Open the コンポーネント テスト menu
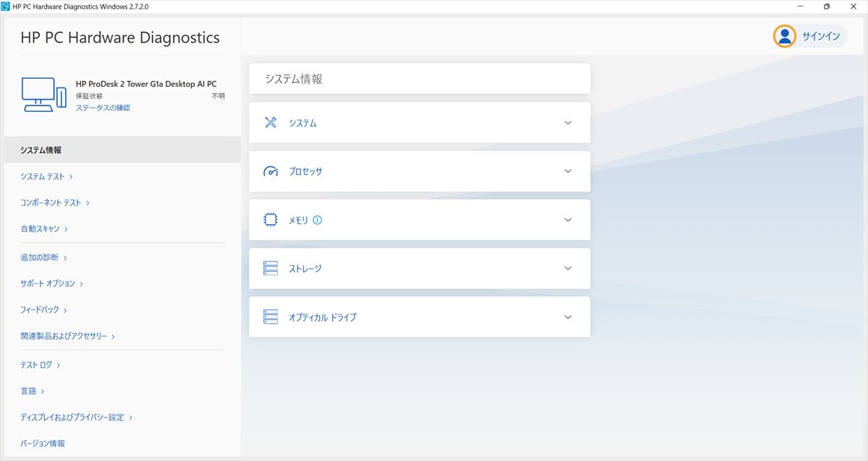868x461 pixels. pyautogui.click(x=55, y=203)
